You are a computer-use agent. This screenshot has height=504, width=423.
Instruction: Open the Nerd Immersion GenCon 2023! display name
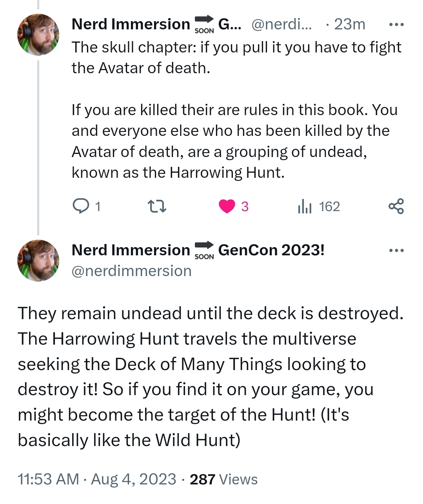pyautogui.click(x=198, y=250)
